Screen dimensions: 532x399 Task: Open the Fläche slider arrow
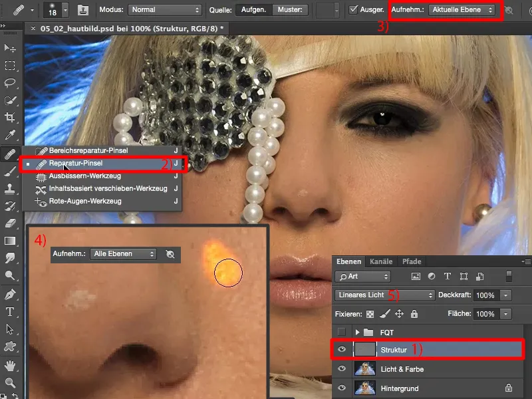tap(505, 314)
